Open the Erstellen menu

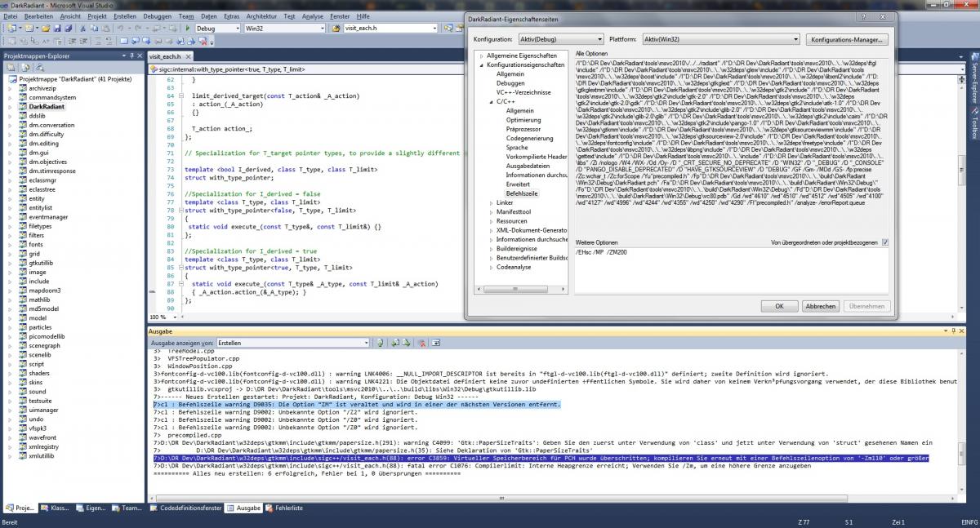[125, 16]
